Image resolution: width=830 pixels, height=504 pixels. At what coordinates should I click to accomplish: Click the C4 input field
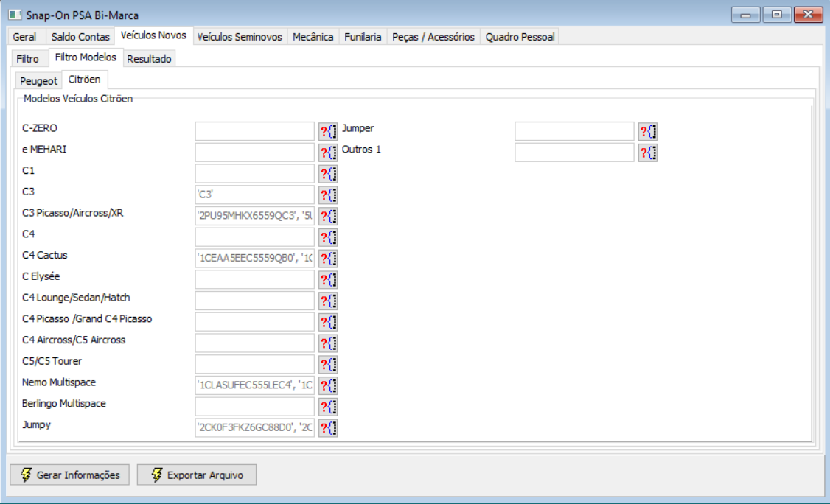pos(254,237)
